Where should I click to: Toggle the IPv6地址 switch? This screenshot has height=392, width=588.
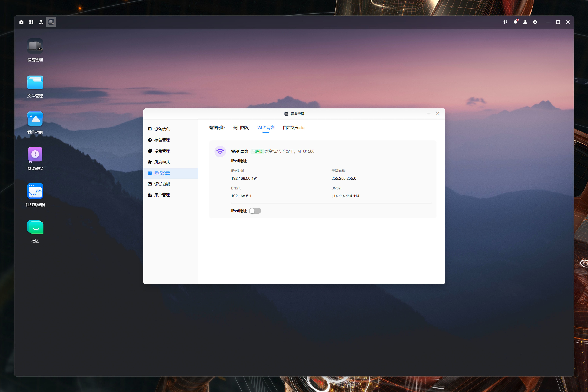(255, 211)
